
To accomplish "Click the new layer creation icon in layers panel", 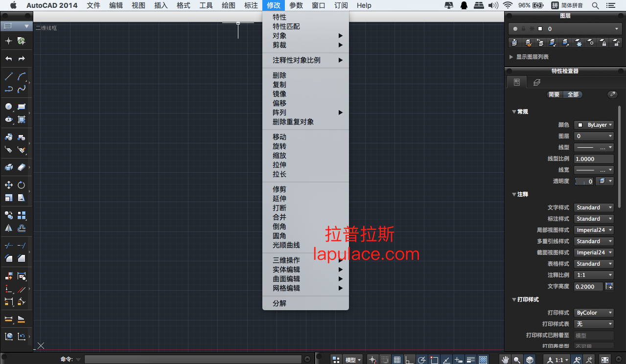I will coord(514,43).
